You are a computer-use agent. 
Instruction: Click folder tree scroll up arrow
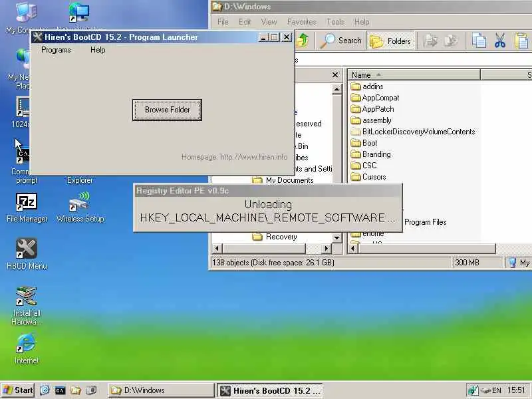click(x=336, y=90)
